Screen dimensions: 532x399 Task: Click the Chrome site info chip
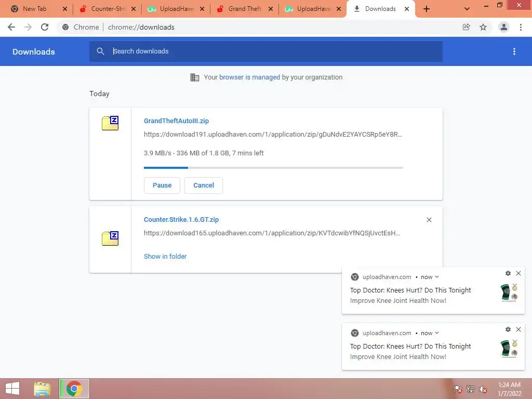(x=81, y=27)
